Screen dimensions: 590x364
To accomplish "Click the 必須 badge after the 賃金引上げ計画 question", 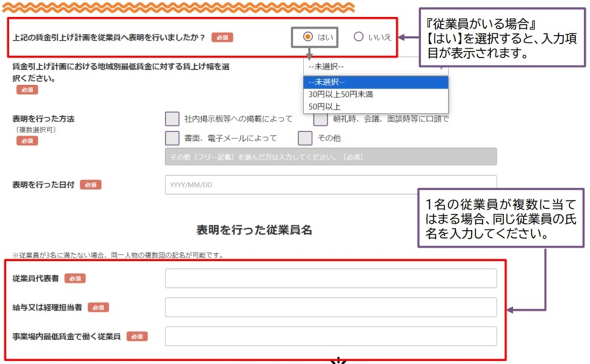I will click(222, 37).
